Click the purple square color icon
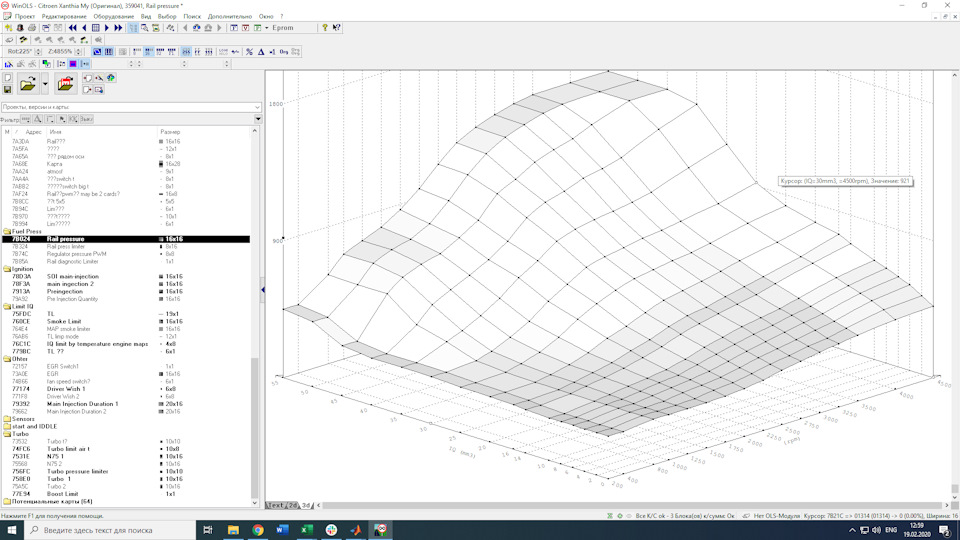This screenshot has height=540, width=960. click(x=73, y=64)
